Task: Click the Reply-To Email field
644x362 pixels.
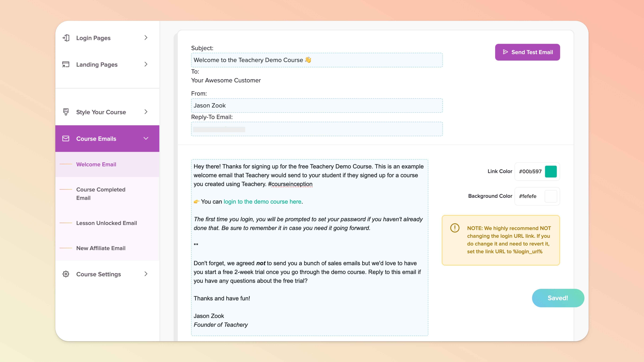Action: 317,129
